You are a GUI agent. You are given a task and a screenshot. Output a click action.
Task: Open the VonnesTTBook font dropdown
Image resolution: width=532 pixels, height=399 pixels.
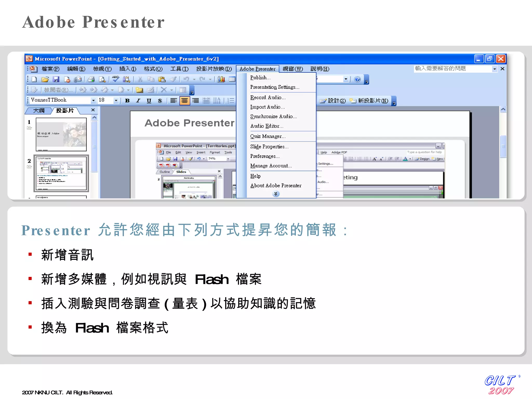click(x=93, y=101)
